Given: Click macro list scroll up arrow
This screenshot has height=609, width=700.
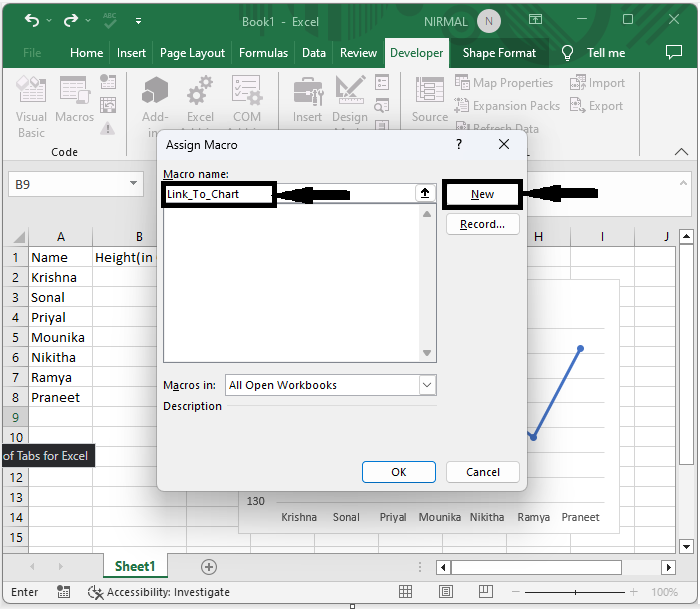Looking at the screenshot, I should [x=427, y=214].
